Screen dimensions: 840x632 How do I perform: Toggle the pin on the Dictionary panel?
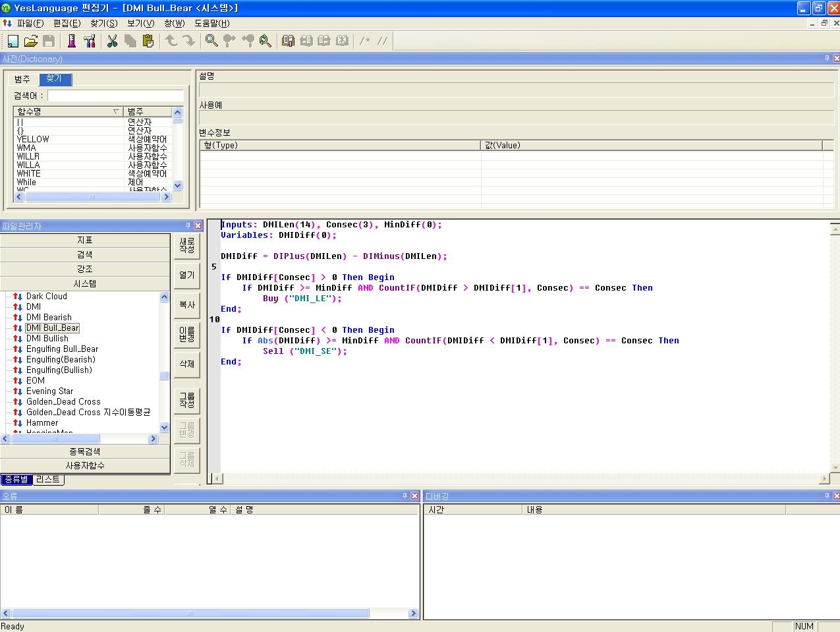pos(827,59)
